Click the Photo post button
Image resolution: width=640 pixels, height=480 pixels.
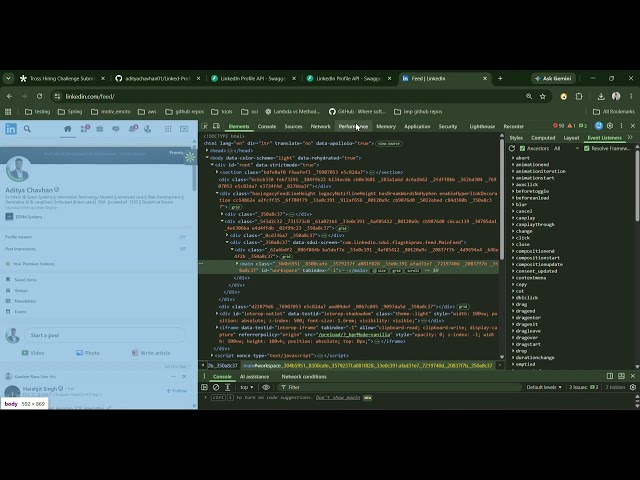(x=88, y=353)
